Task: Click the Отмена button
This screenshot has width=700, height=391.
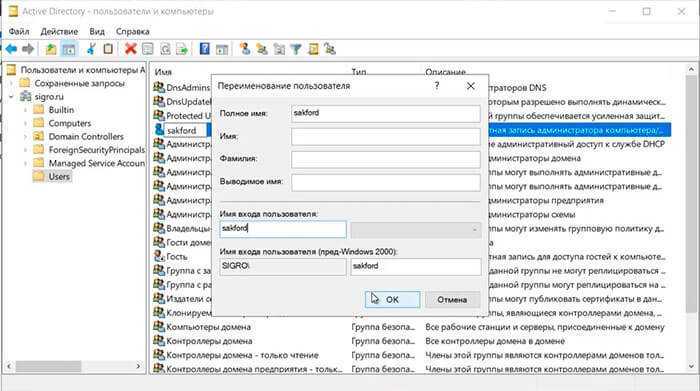Action: click(452, 299)
